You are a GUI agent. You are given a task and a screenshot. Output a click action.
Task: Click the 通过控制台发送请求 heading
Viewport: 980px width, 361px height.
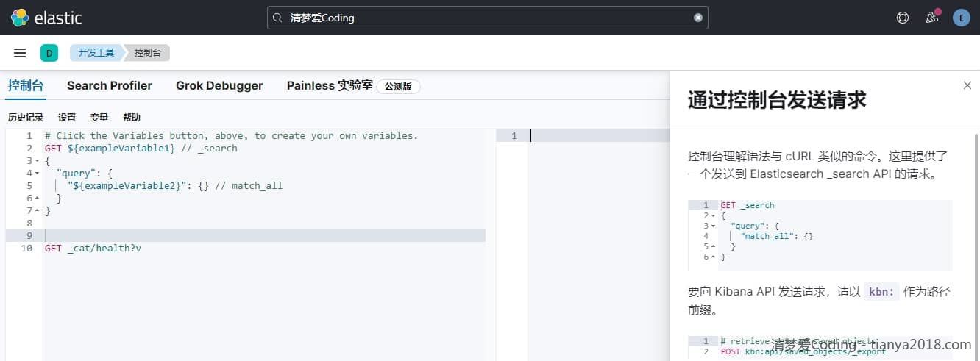pyautogui.click(x=777, y=100)
